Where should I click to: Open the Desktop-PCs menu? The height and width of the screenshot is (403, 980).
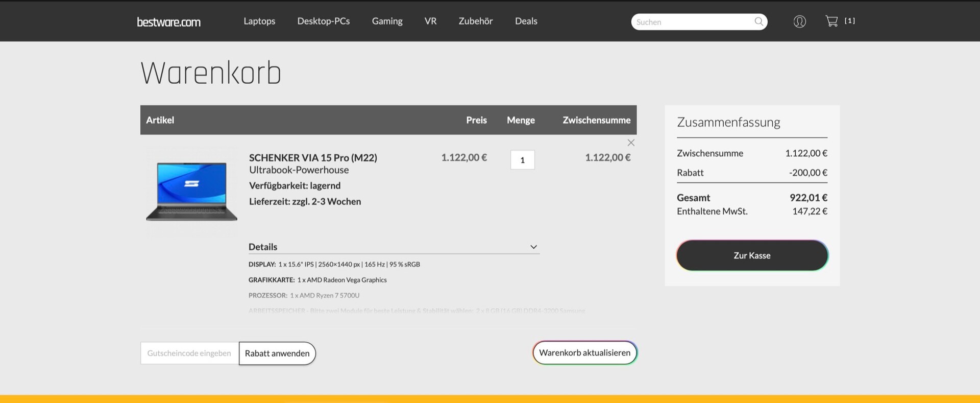pyautogui.click(x=324, y=21)
